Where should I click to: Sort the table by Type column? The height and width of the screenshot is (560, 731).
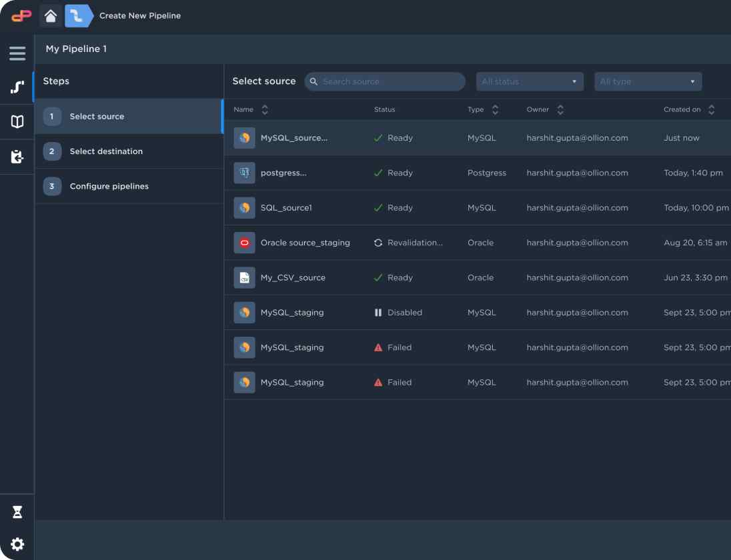(495, 109)
